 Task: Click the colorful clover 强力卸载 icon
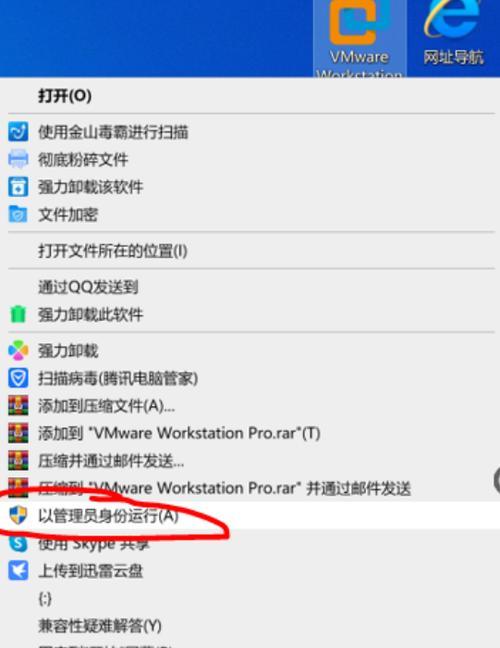(18, 350)
